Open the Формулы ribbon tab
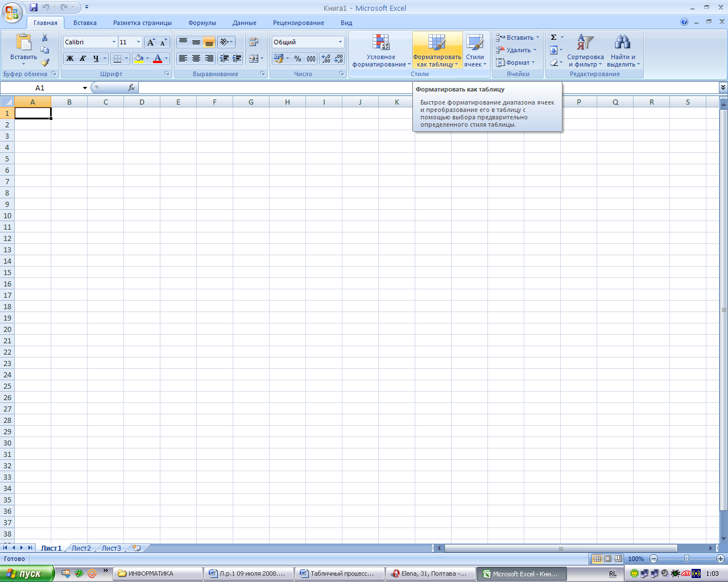This screenshot has height=582, width=728. point(202,23)
